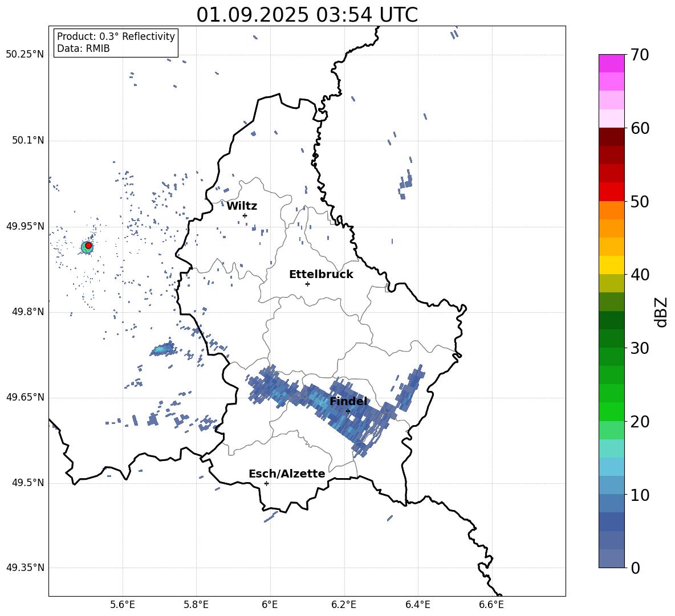This screenshot has width=675, height=616.
Task: Click the isolated echo patch near 6.35°E 50.03°N
Action: point(405,184)
